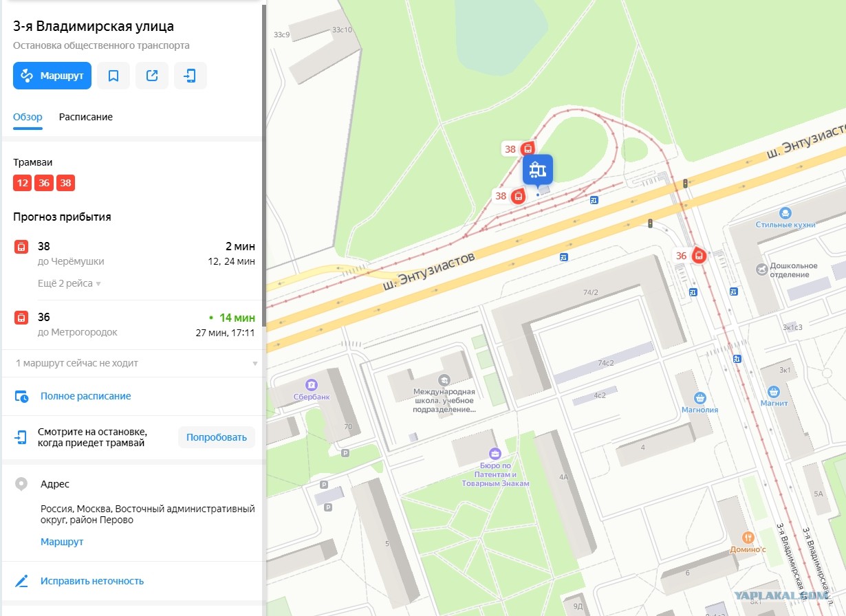Screen dimensions: 846x616
Task: Expand Ещё 2 рейса list
Action: tap(69, 283)
